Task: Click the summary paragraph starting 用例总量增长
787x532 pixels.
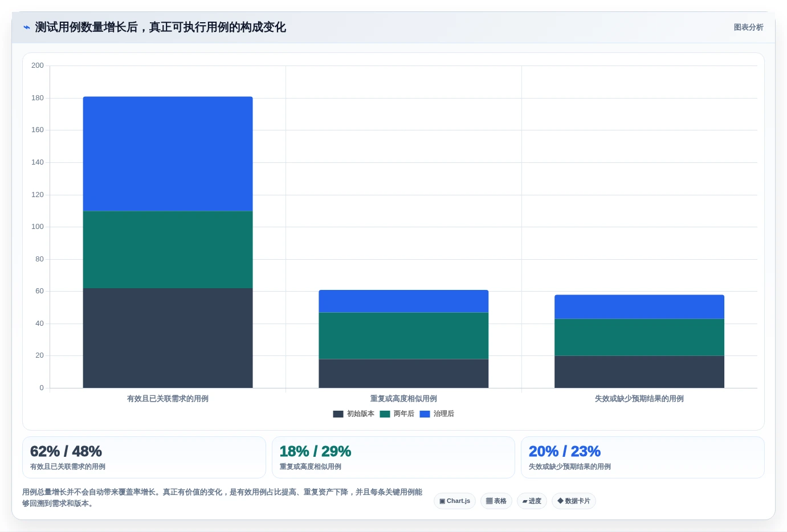Action: 222,498
